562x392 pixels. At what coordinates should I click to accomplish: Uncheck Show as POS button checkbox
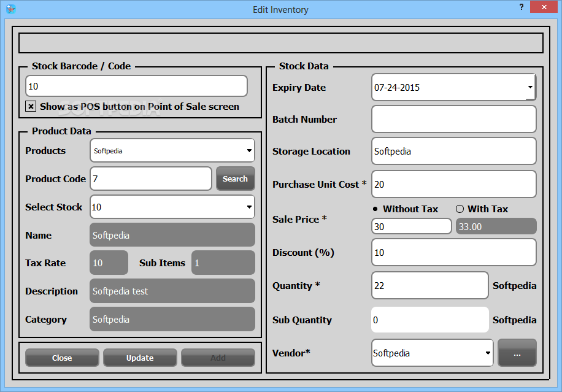(31, 106)
